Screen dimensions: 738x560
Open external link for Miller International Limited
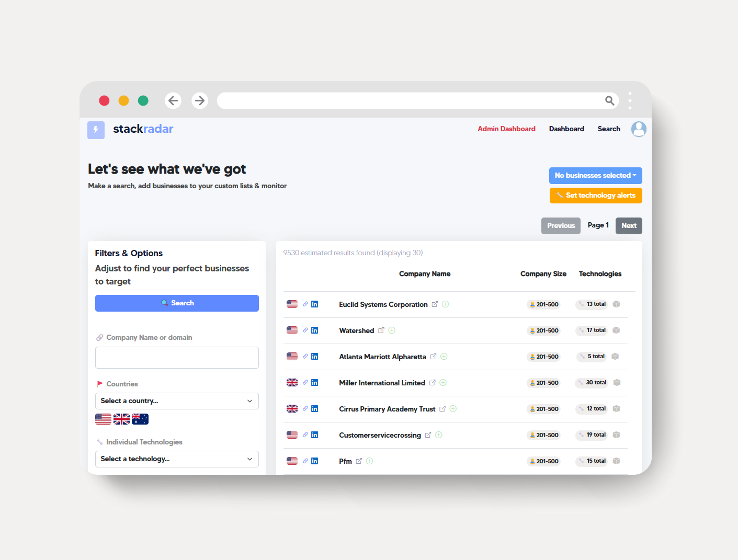tap(433, 383)
